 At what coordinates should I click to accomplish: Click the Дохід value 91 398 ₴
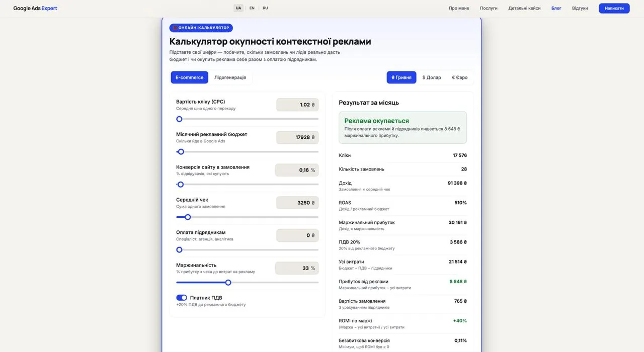pyautogui.click(x=457, y=183)
